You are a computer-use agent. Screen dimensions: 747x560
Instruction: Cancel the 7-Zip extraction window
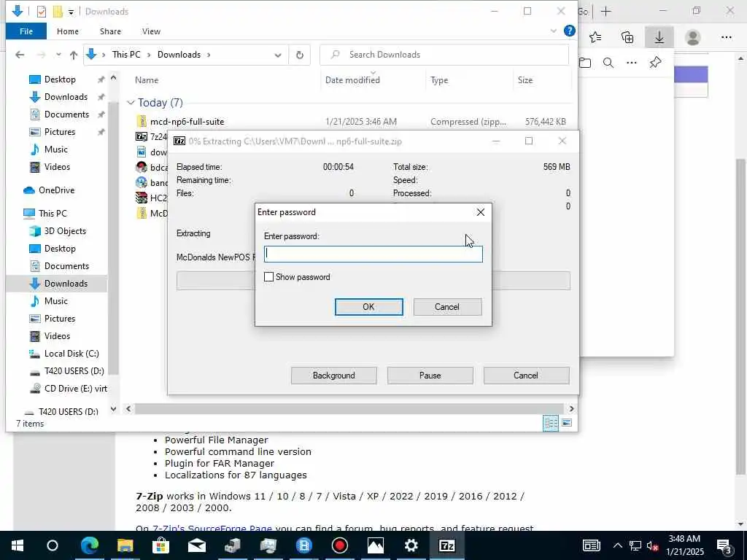(x=526, y=376)
